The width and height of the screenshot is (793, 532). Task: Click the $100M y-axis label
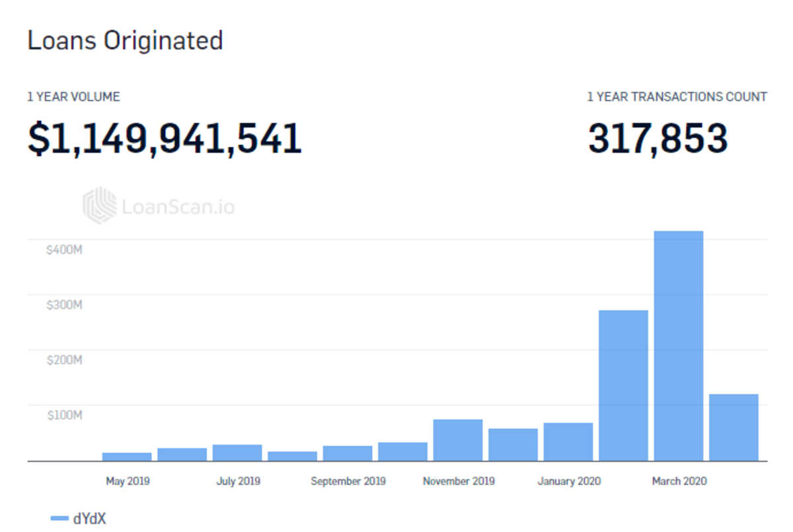pyautogui.click(x=64, y=415)
